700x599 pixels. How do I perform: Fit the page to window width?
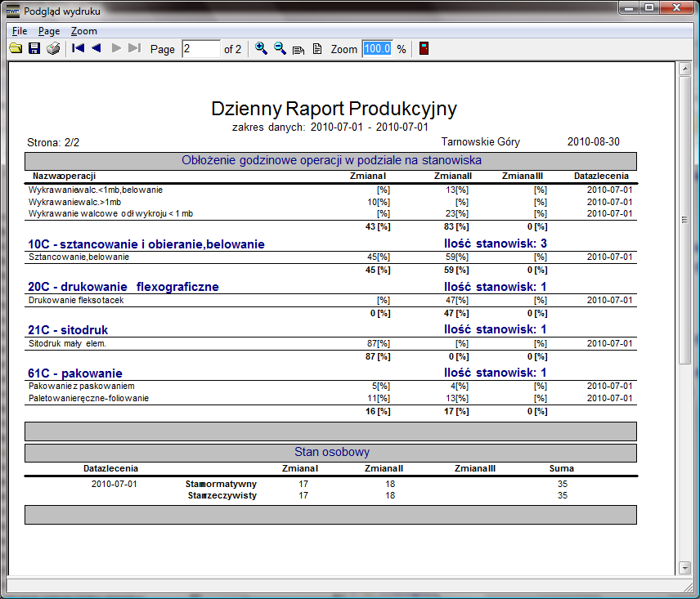pos(299,49)
